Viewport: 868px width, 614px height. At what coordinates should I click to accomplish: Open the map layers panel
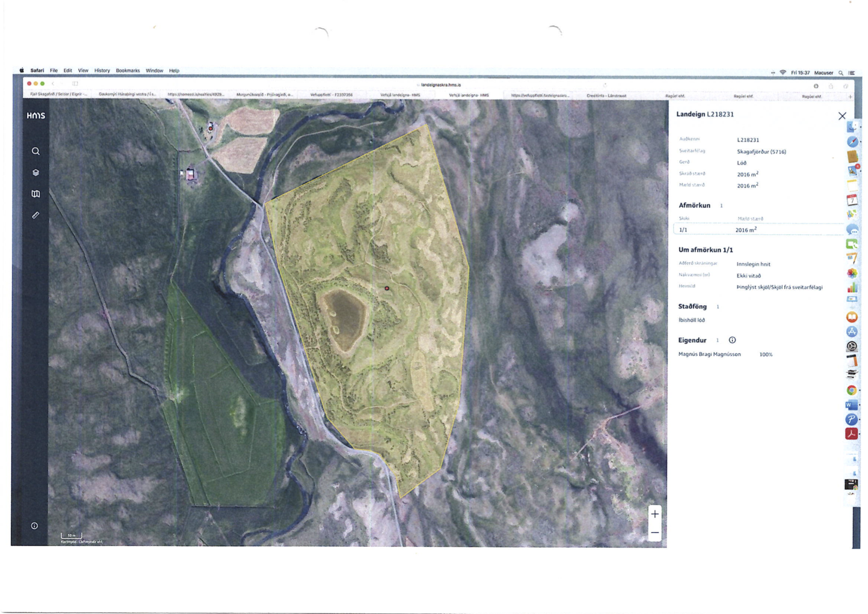36,172
